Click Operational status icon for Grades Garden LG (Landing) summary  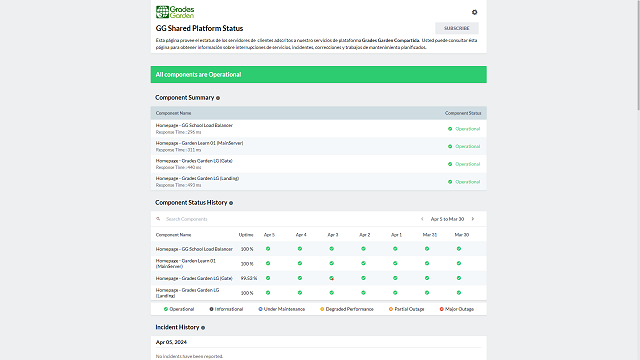[x=450, y=182]
